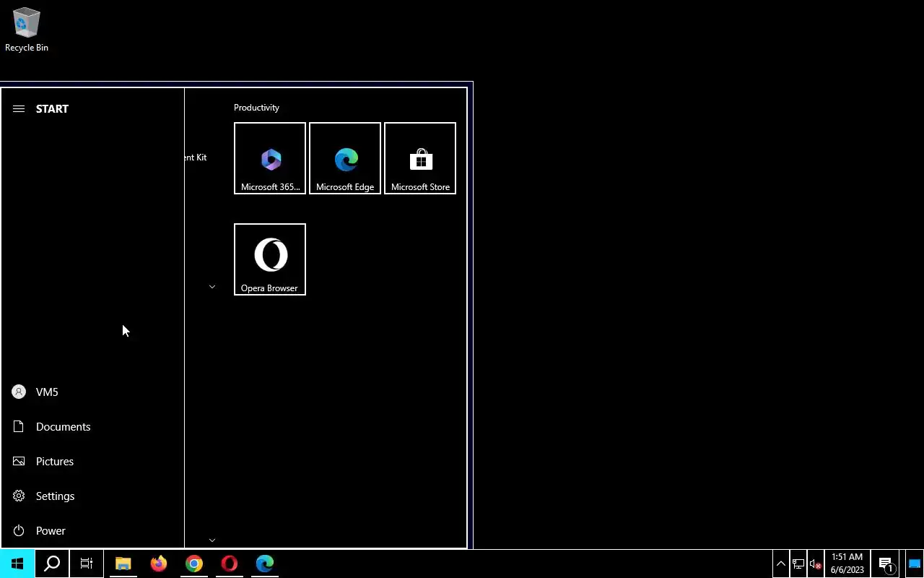Launch Microsoft Edge from Productivity tiles

point(345,158)
